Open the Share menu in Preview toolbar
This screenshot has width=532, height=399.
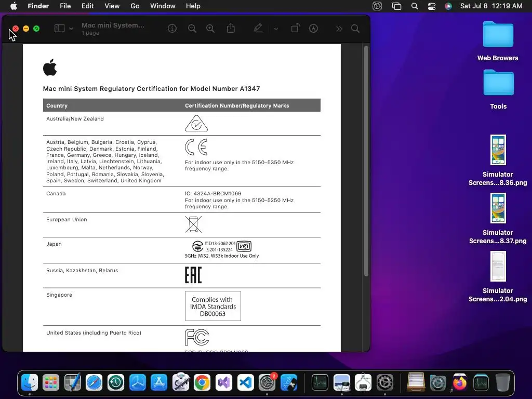[x=231, y=28]
